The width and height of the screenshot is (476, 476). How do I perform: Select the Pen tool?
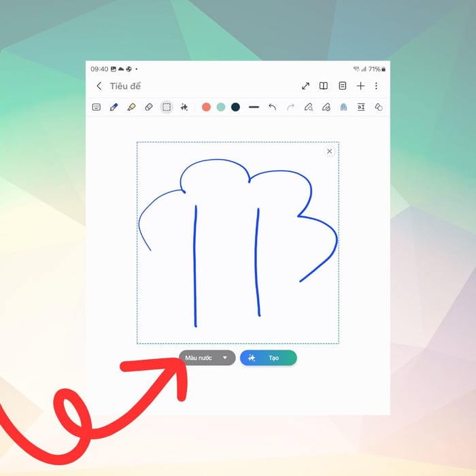pos(114,107)
